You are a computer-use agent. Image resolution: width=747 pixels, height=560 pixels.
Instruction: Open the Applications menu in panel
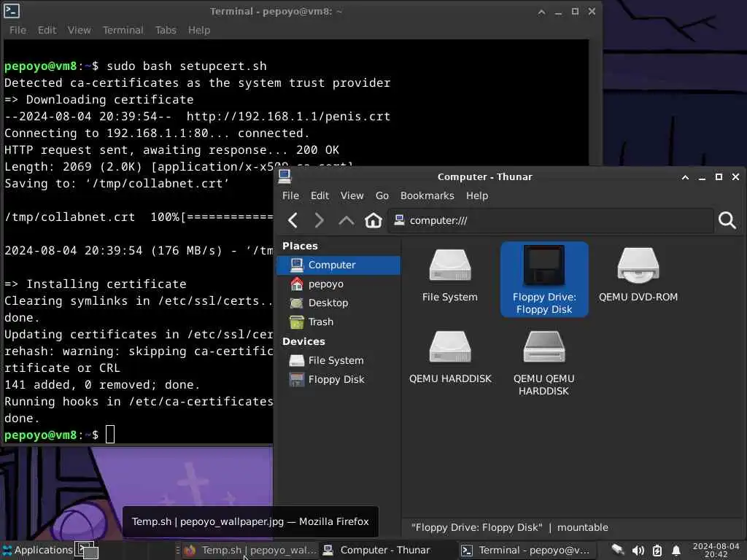coord(38,550)
